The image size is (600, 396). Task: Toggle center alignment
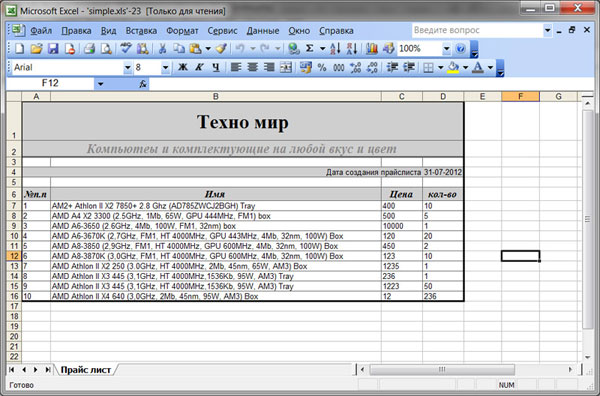point(252,68)
